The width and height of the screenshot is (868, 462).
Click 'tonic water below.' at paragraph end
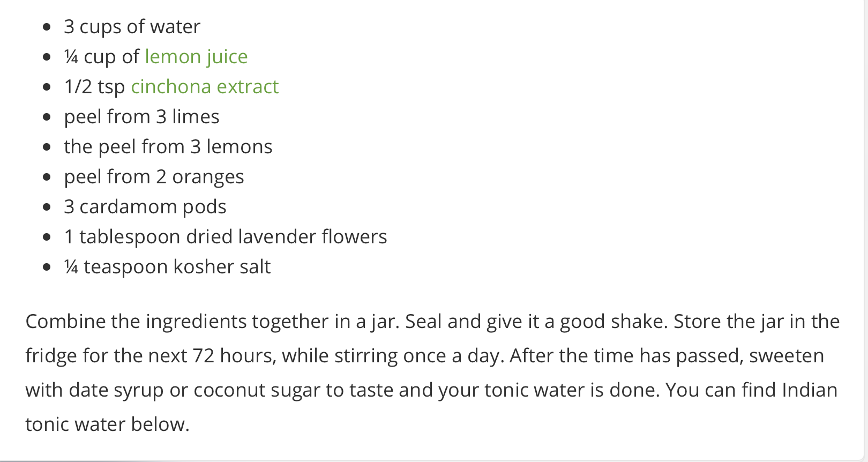[107, 424]
